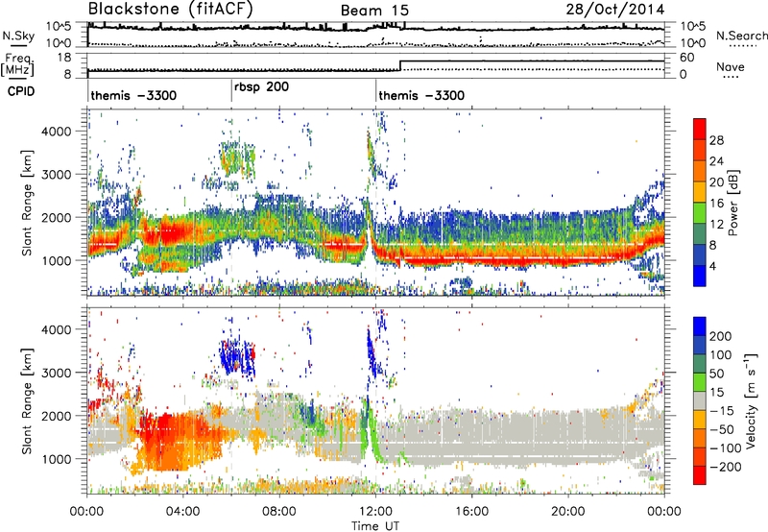The image size is (768, 532).
Task: Click the 50 tick on velocity colorbar
Action: (x=716, y=374)
